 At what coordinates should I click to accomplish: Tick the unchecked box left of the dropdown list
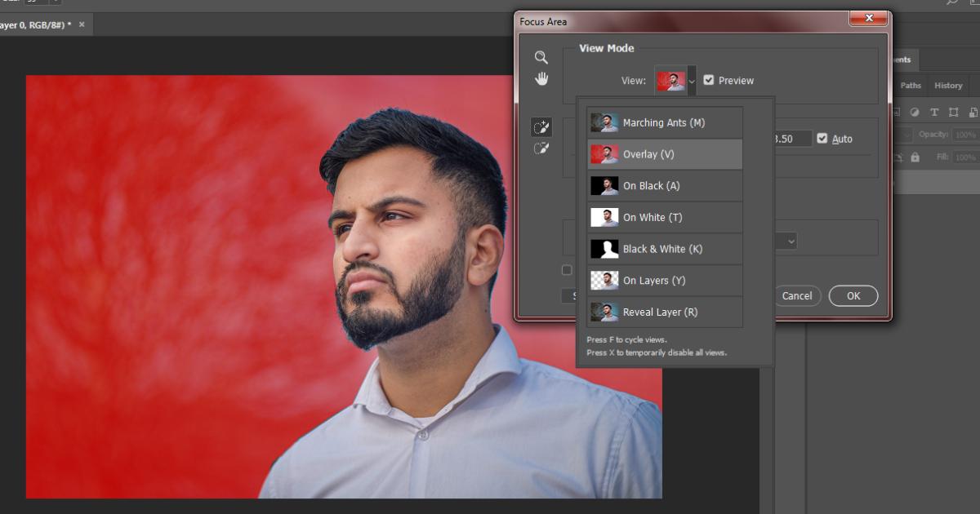[567, 270]
